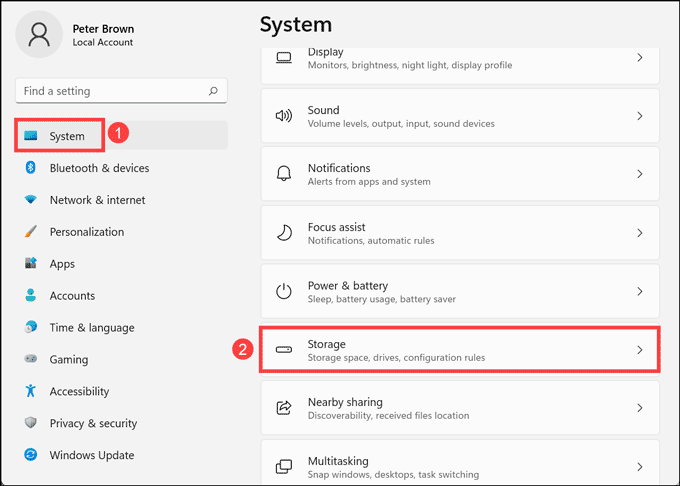
Task: Click the Local Account label
Action: tap(103, 42)
